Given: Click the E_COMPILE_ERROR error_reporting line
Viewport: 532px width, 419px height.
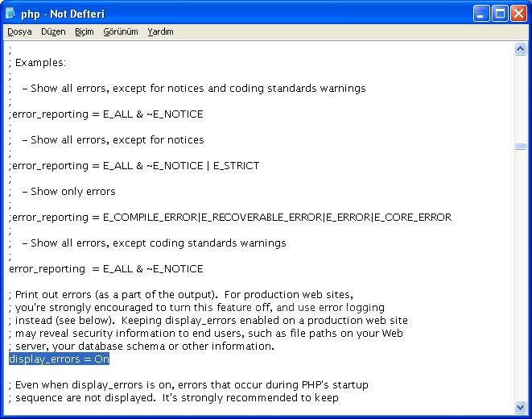Looking at the screenshot, I should click(x=229, y=218).
